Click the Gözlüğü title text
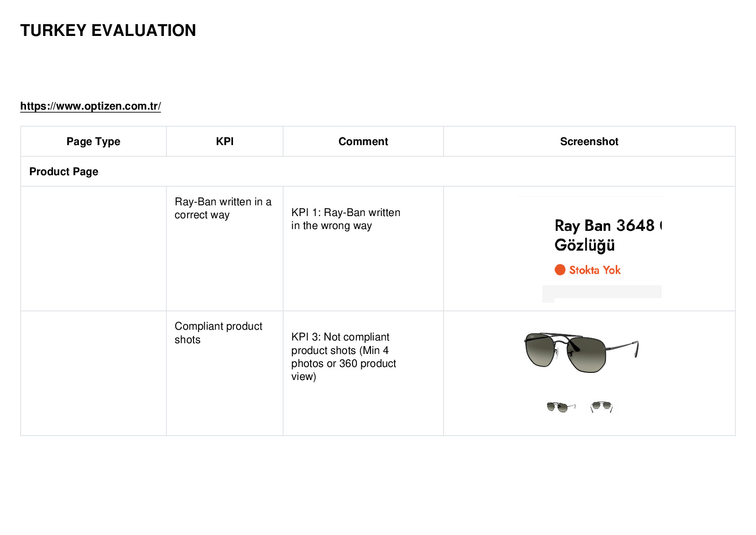 click(585, 245)
